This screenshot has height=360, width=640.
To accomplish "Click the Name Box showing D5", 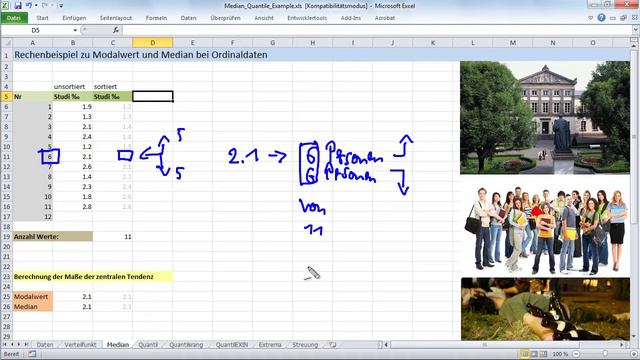I will (x=36, y=30).
